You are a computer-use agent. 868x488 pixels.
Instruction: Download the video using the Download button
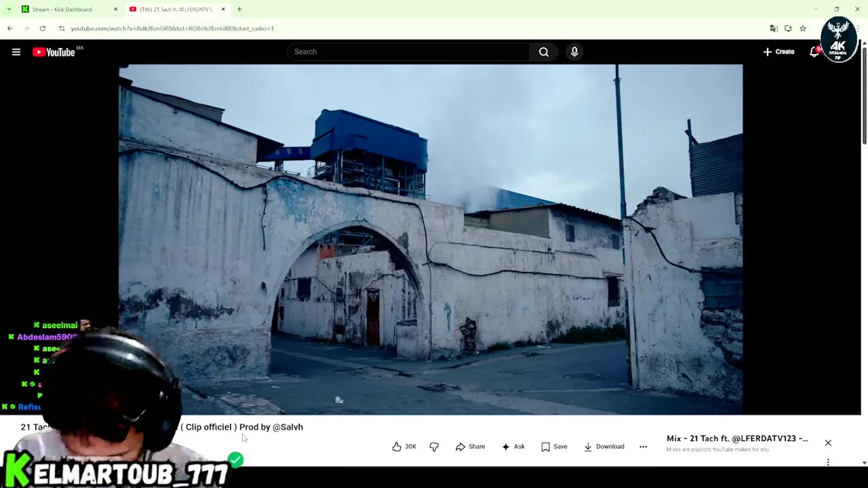604,447
